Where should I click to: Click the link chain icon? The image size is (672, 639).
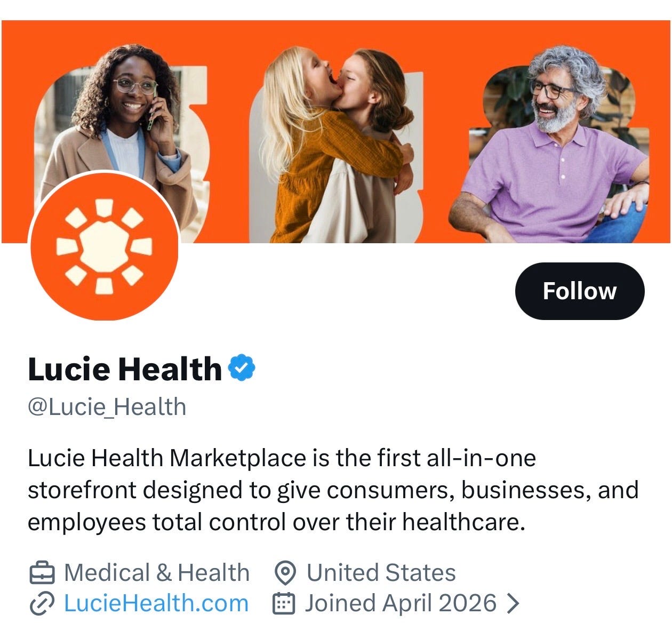pyautogui.click(x=41, y=604)
